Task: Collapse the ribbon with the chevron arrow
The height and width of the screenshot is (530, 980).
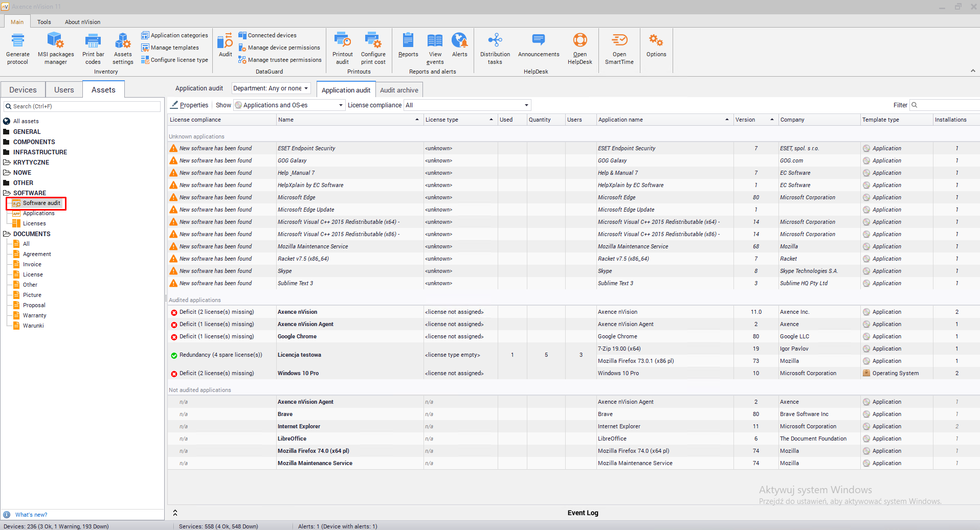Action: [972, 71]
